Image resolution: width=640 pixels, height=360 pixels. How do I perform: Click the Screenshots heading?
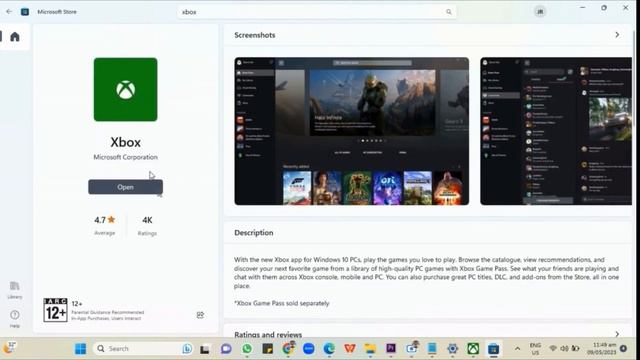(255, 35)
